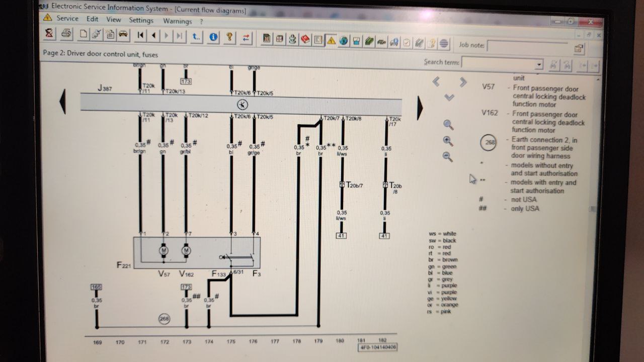Click the crossed-out red toolbar icon
This screenshot has width=644, height=362.
(x=49, y=33)
